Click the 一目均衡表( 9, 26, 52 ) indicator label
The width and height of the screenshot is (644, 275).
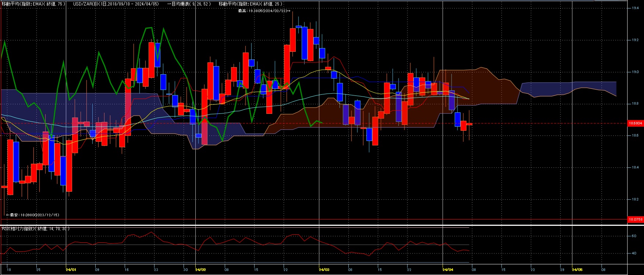tap(189, 4)
